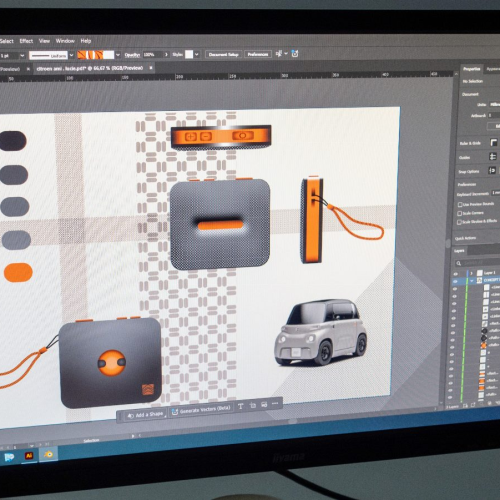This screenshot has height=500, width=500.
Task: Open the Help menu
Action: click(x=86, y=41)
